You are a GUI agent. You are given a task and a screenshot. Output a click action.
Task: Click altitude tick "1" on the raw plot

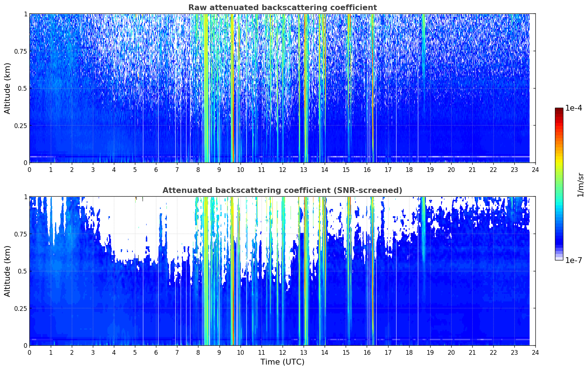click(25, 14)
